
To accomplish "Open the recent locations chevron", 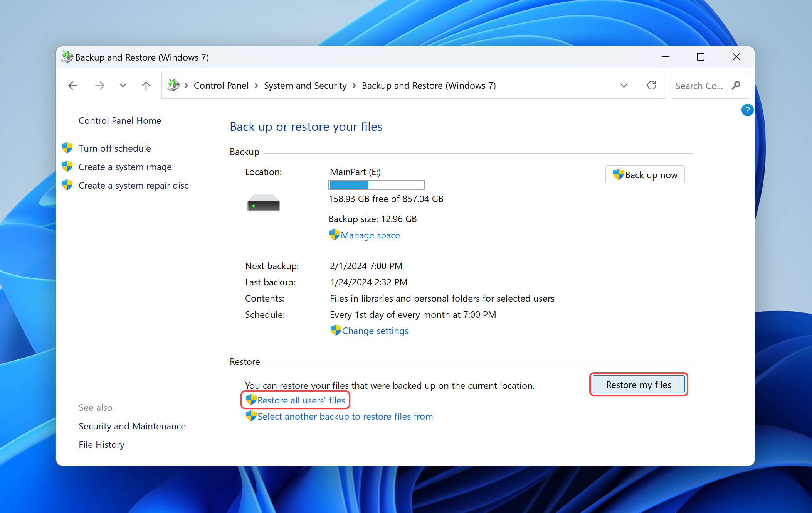I will [123, 86].
